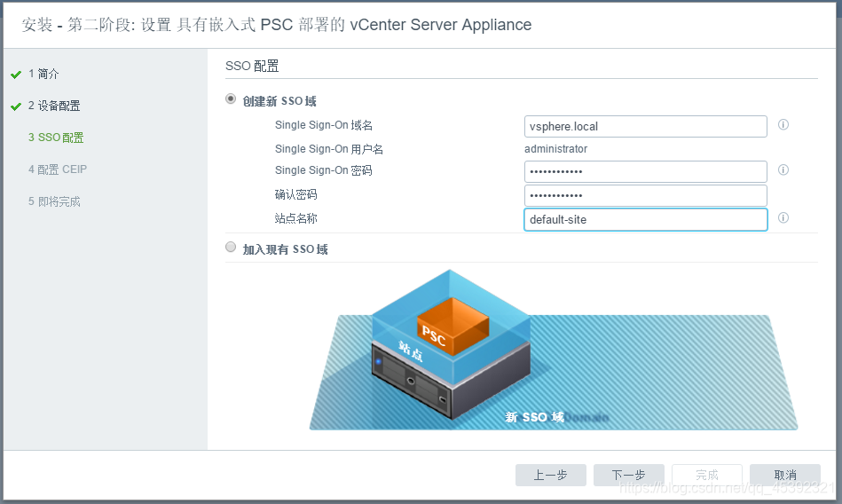Go to step 2 设备配置 in sidebar

54,106
